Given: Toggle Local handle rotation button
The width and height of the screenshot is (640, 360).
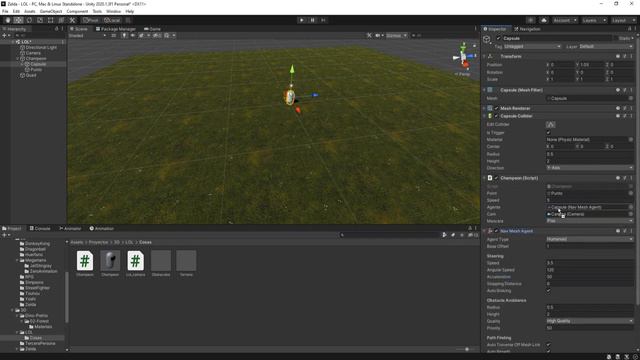Looking at the screenshot, I should (x=112, y=20).
